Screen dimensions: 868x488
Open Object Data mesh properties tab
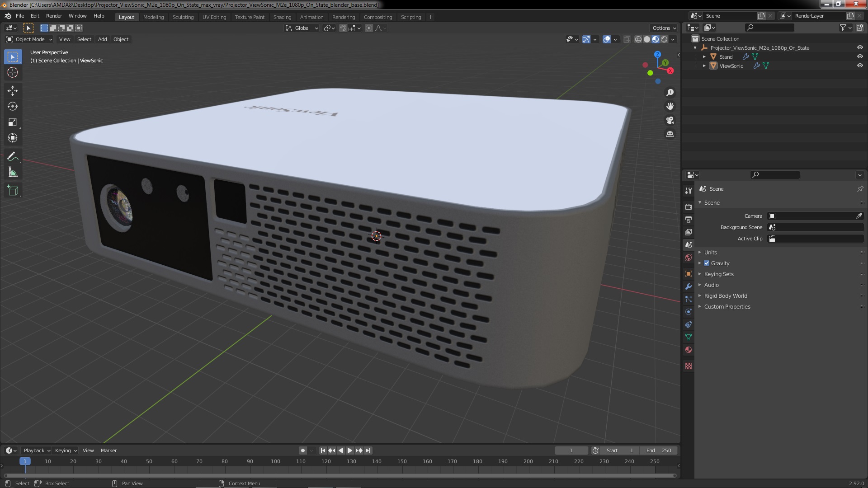click(x=688, y=337)
